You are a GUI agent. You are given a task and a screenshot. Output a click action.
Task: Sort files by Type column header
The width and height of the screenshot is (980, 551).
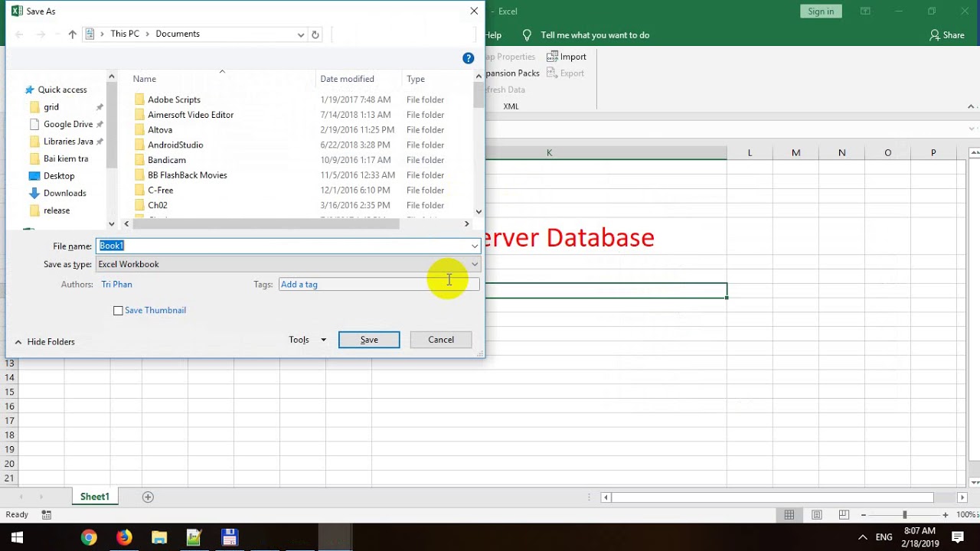(x=416, y=79)
